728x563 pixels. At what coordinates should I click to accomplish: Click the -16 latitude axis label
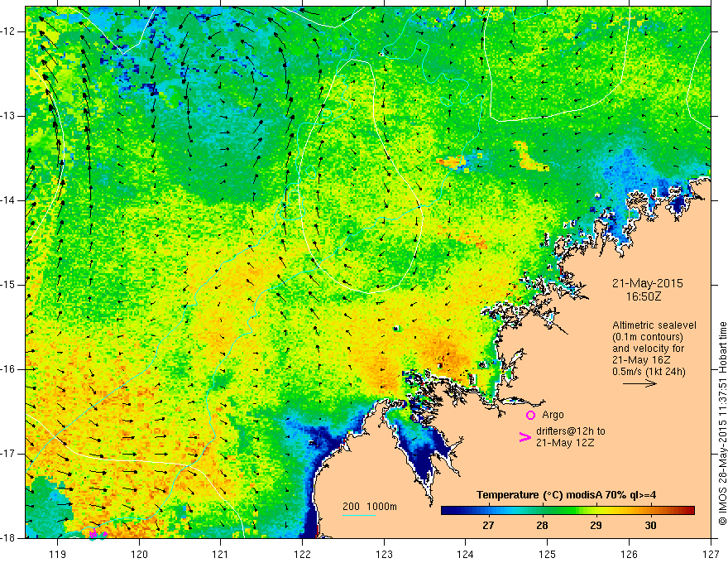[x=8, y=369]
